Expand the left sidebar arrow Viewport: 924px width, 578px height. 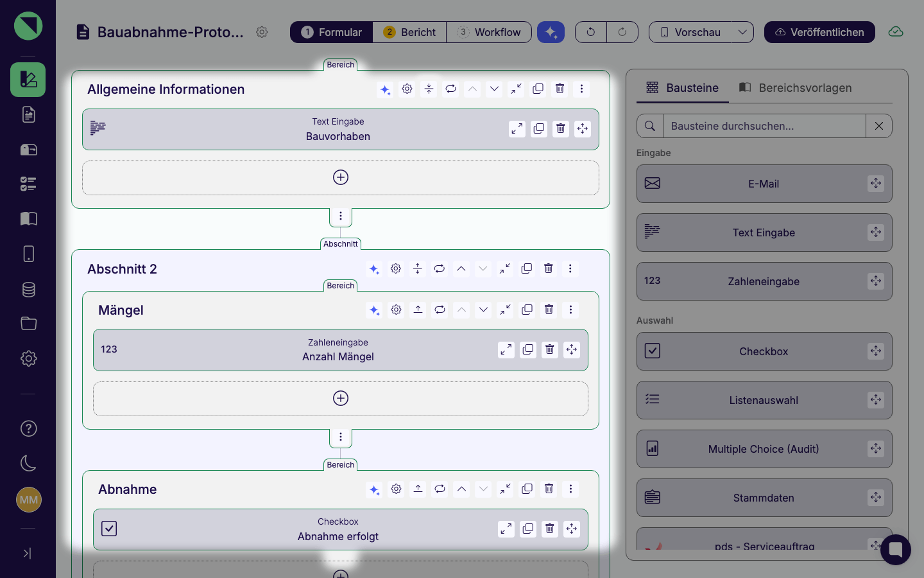[27, 553]
